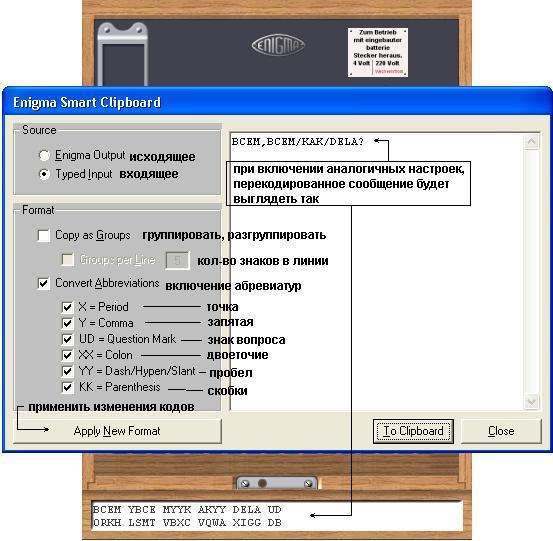Screen dimensions: 553x541
Task: Toggle the YY = Dash/Hypen/Slant checkbox
Action: 67,371
